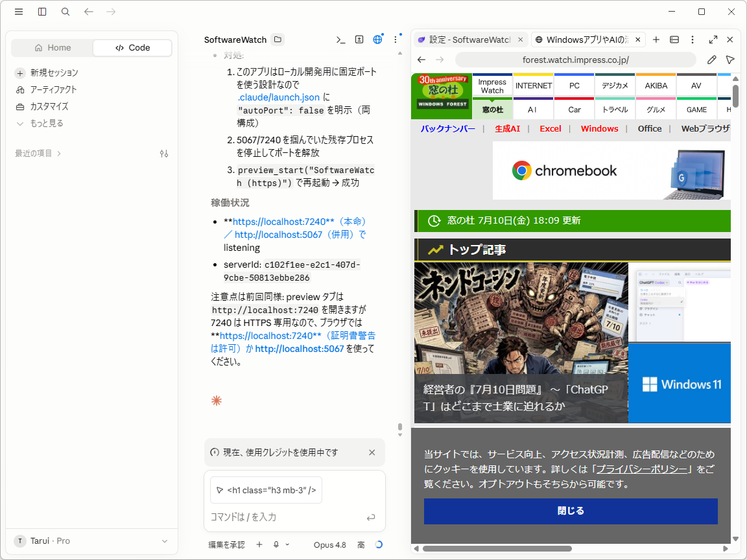This screenshot has height=560, width=747.
Task: Open the GAME site tab
Action: 696,109
